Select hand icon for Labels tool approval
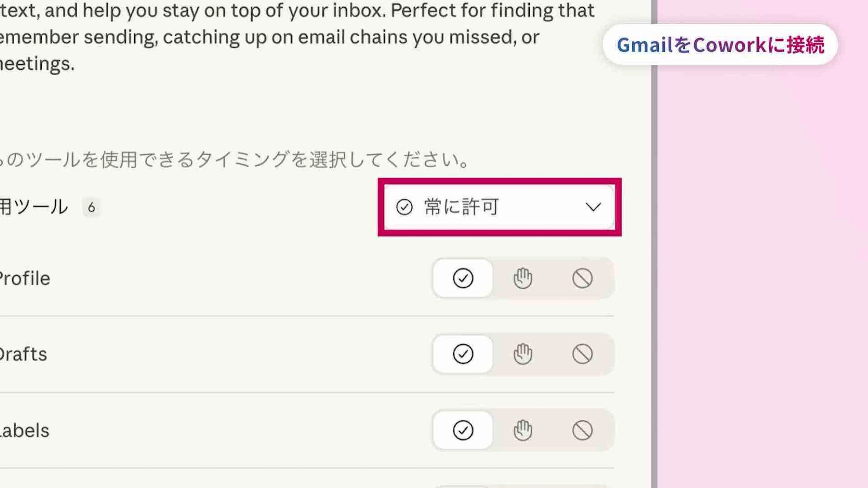868x488 pixels. tap(523, 430)
